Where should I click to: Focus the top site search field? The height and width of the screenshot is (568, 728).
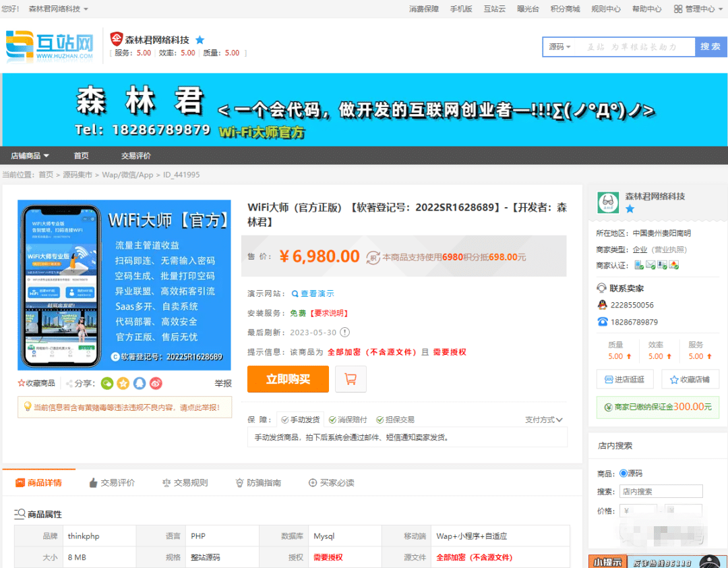(x=635, y=47)
